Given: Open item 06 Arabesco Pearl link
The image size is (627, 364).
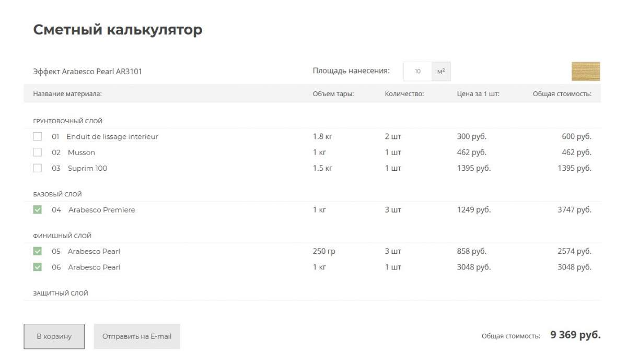Looking at the screenshot, I should [x=94, y=267].
